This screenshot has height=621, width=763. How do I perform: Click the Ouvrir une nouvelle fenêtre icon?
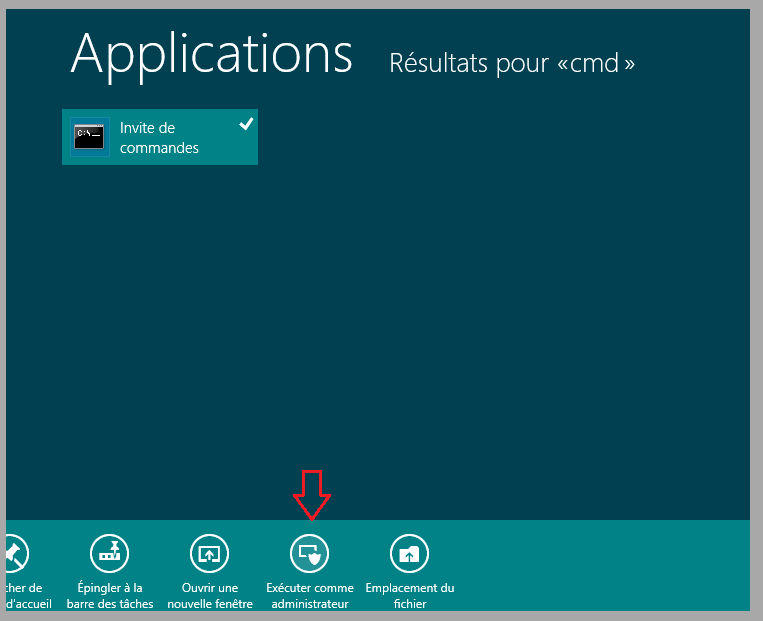coord(210,552)
